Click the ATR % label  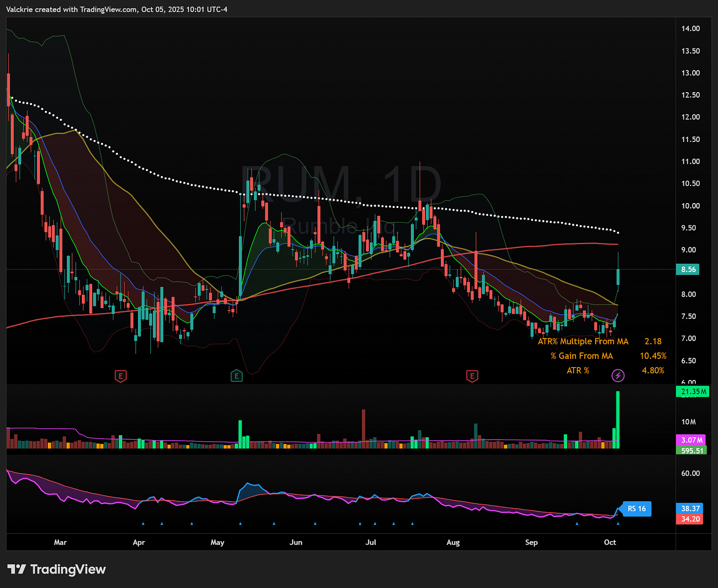tap(578, 370)
